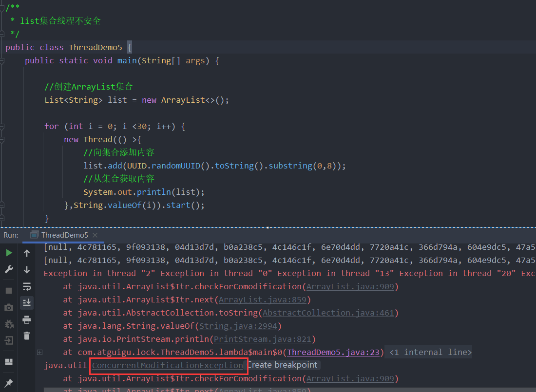Click 'start' method call in code
536x392 pixels.
[178, 205]
